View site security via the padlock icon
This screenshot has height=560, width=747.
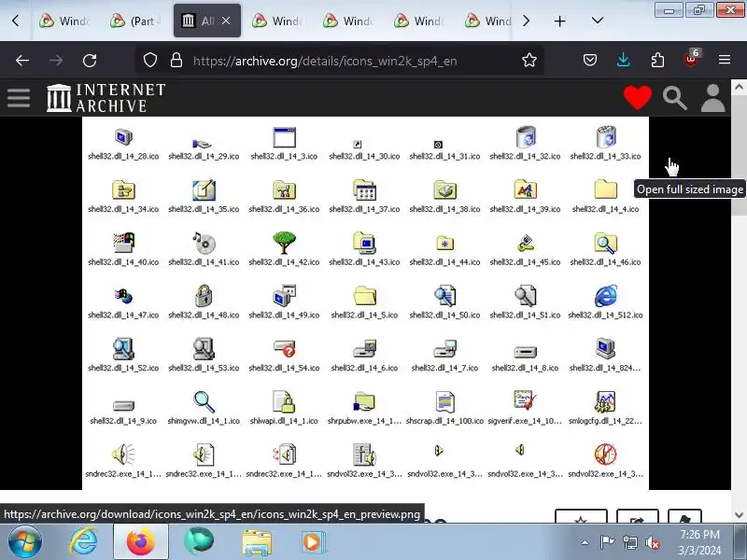coord(176,61)
